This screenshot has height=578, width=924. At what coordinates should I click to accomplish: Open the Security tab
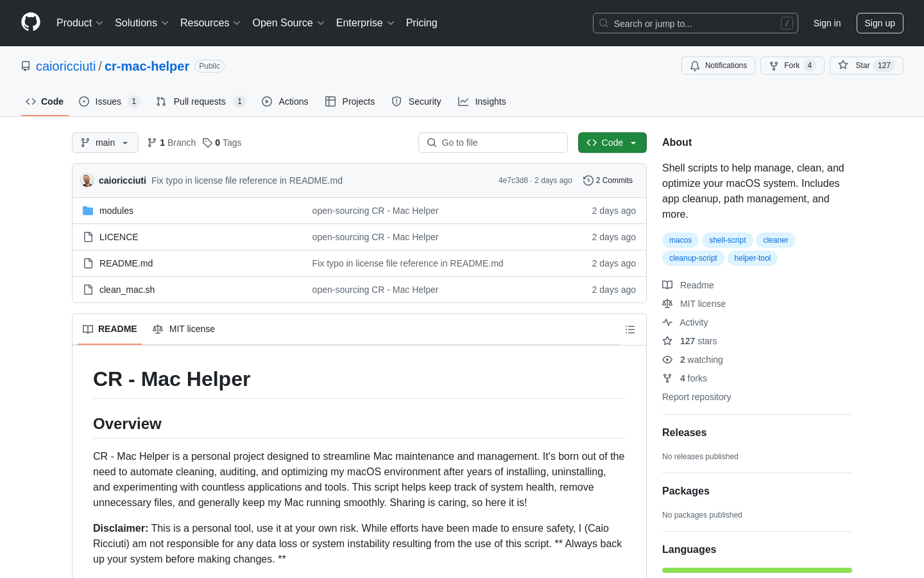coord(416,101)
